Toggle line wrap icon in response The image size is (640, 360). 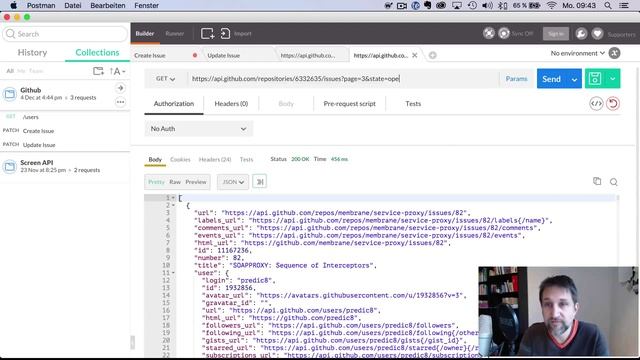[260, 182]
